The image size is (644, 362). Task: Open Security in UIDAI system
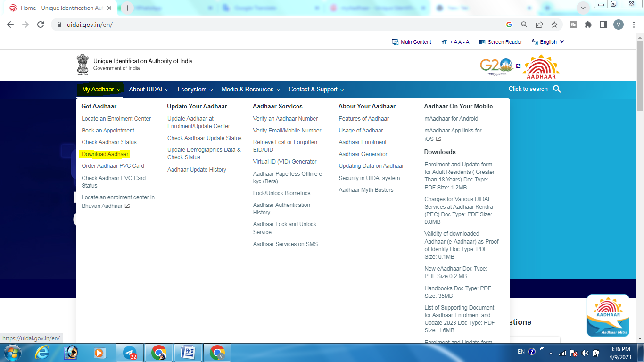[x=369, y=178]
